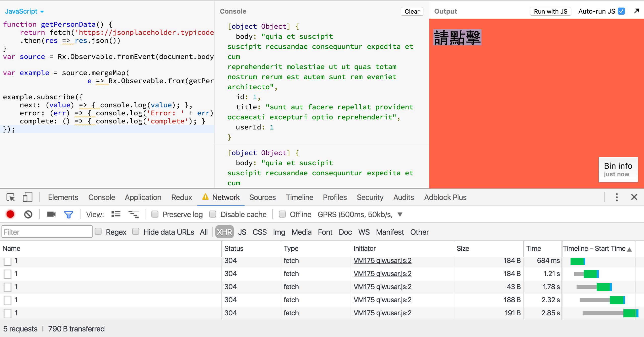Screen dimensions: 644x337
Task: Click the Run with JS button
Action: click(550, 11)
